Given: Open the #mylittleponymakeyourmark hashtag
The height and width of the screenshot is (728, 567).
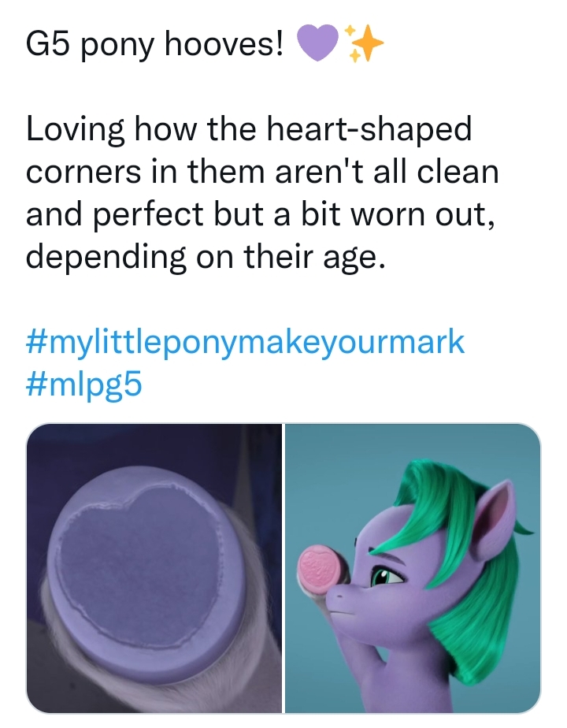Looking at the screenshot, I should click(246, 343).
